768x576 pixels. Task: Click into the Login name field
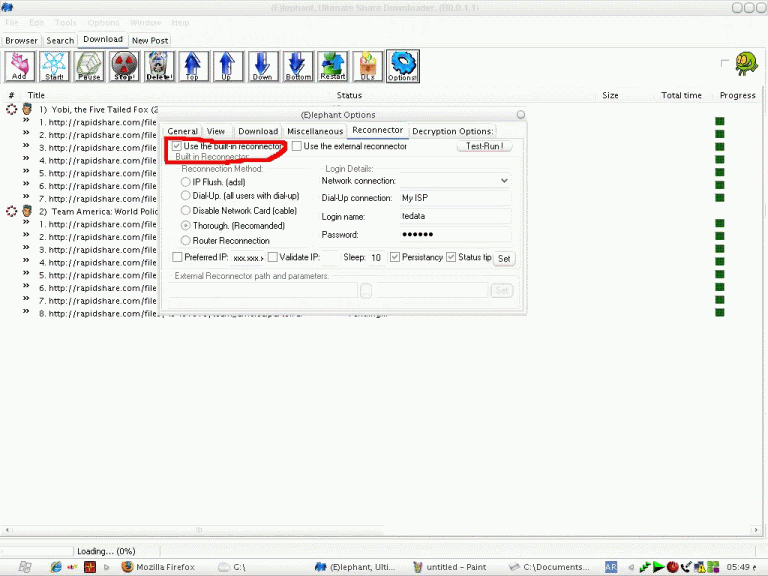pos(455,216)
